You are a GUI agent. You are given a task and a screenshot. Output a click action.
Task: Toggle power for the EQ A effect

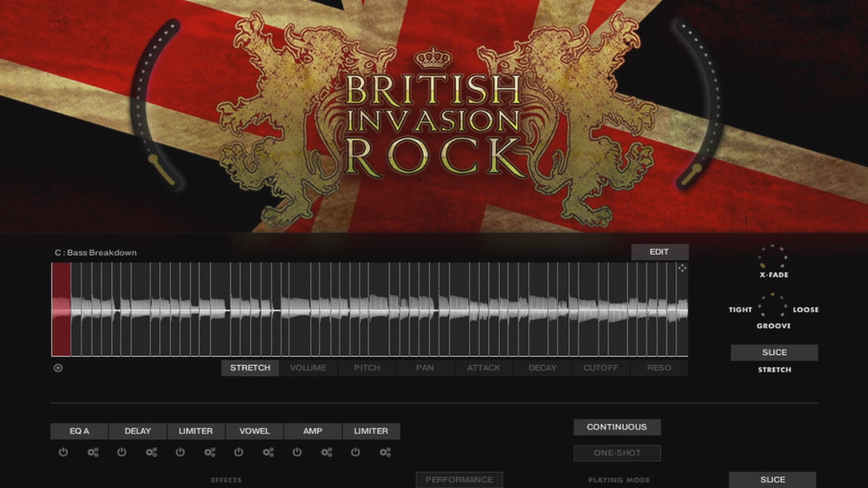[63, 453]
